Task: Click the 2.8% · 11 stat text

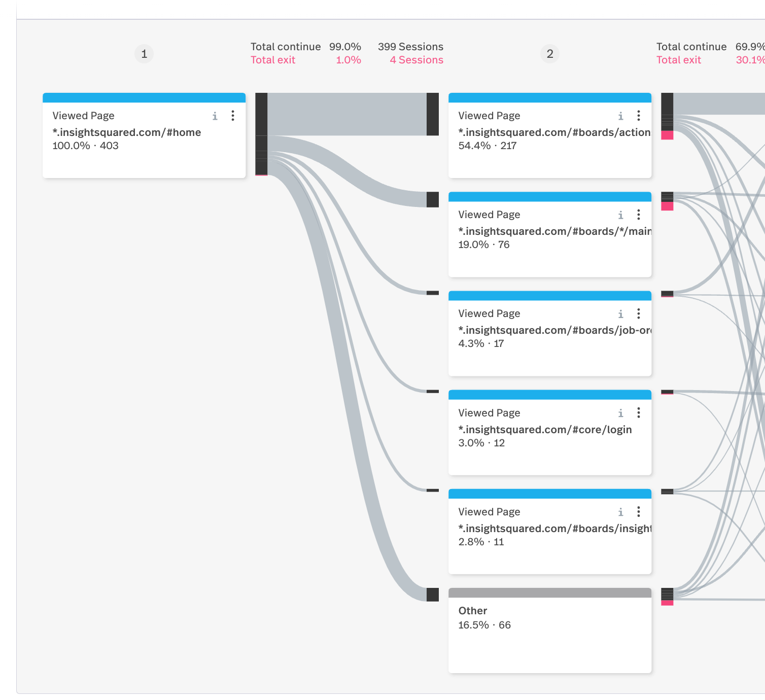Action: [481, 542]
